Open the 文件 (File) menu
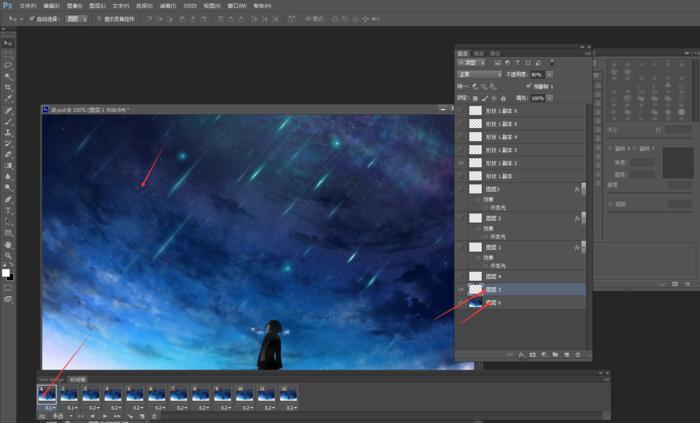This screenshot has height=423, width=700. tap(26, 5)
